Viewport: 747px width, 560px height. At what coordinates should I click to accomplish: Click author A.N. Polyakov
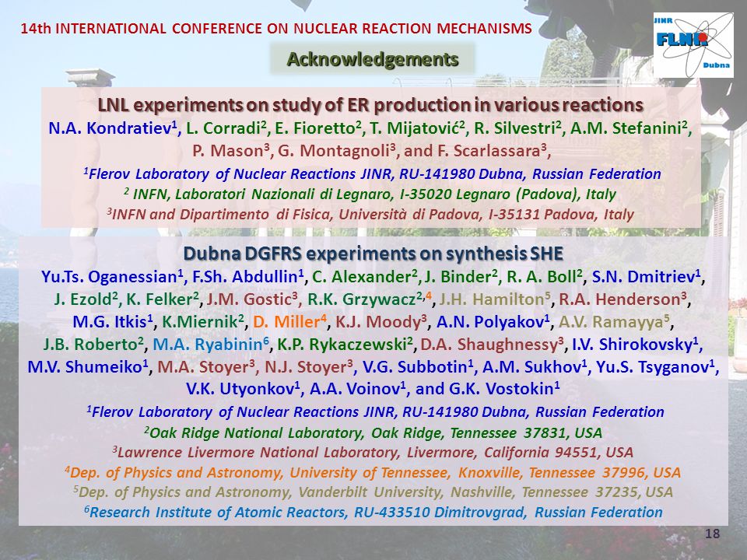pos(493,322)
